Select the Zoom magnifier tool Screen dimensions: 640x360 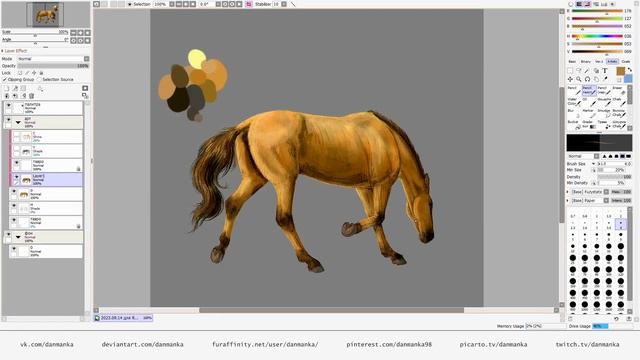point(579,79)
